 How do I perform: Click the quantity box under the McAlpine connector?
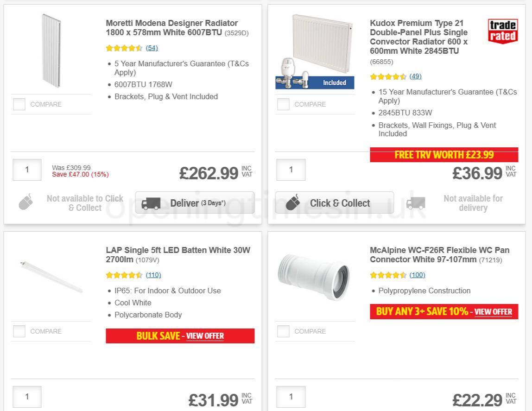pos(291,397)
